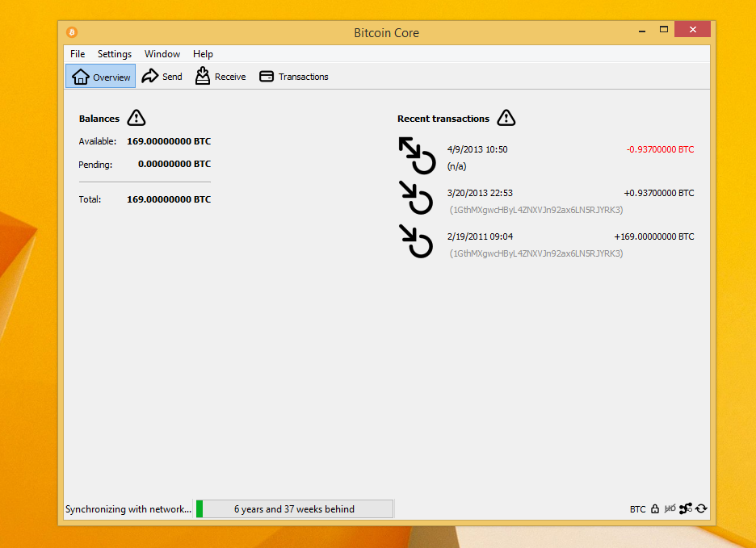756x548 pixels.
Task: Click the Bitcoin logo in title bar
Action: click(x=71, y=32)
